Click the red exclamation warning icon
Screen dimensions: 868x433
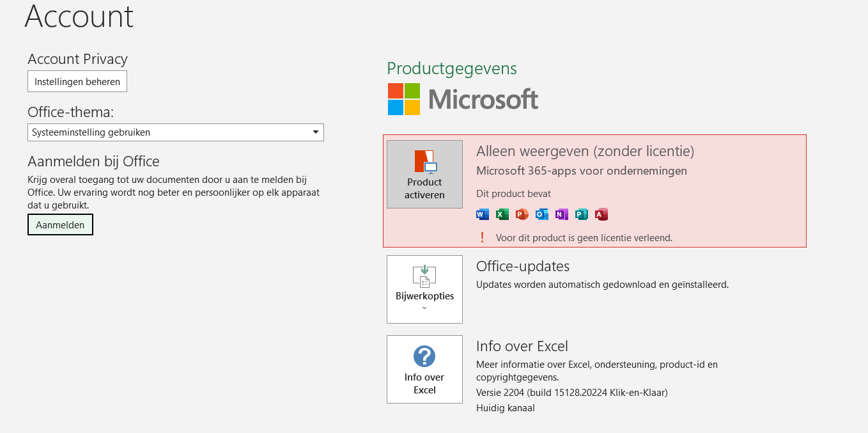click(483, 238)
